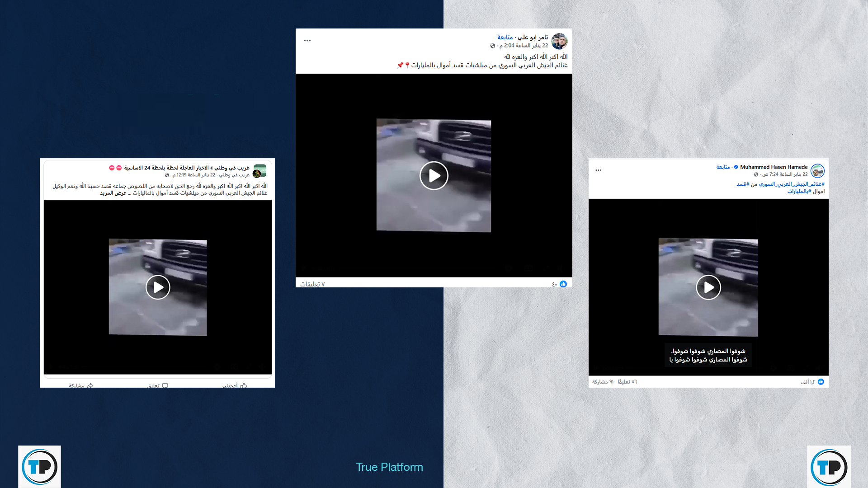Click the like reaction icon on right post
Image resolution: width=868 pixels, height=488 pixels.
coord(821,382)
